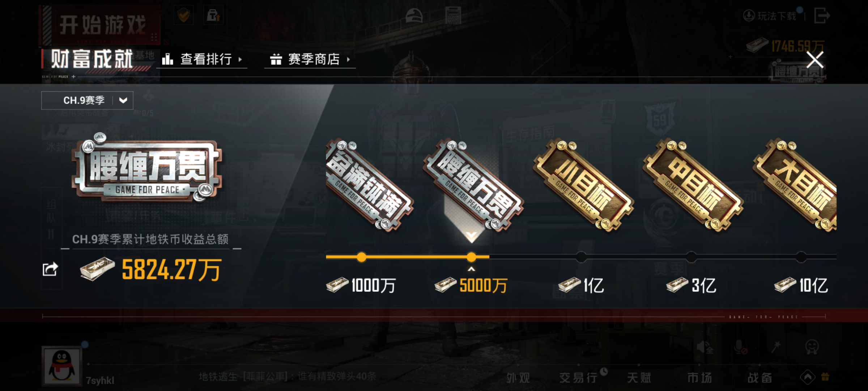Open 赛季商店 season shop
Screen dimensions: 868x391
click(x=310, y=59)
